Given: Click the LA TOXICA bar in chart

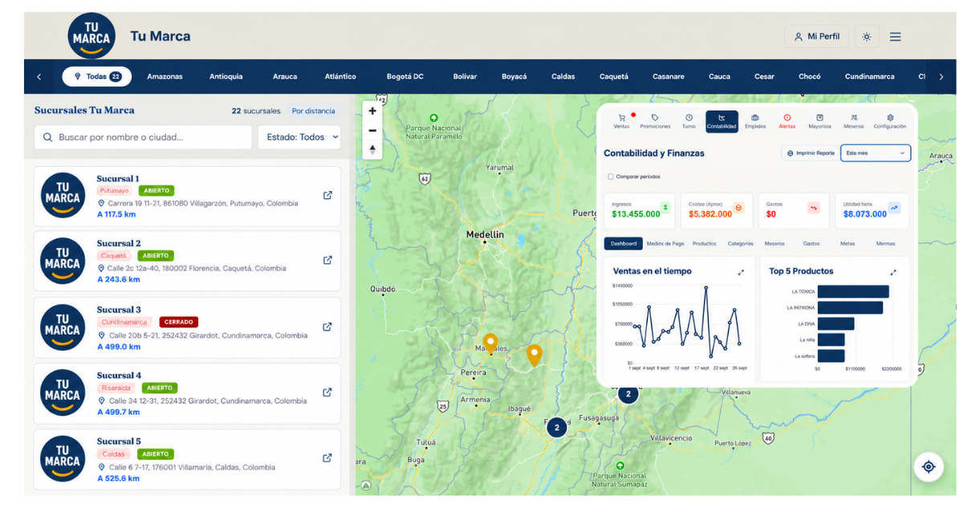Looking at the screenshot, I should pos(853,291).
